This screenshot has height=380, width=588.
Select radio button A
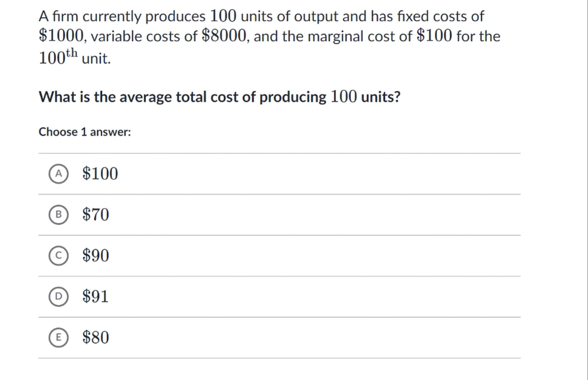pos(59,174)
